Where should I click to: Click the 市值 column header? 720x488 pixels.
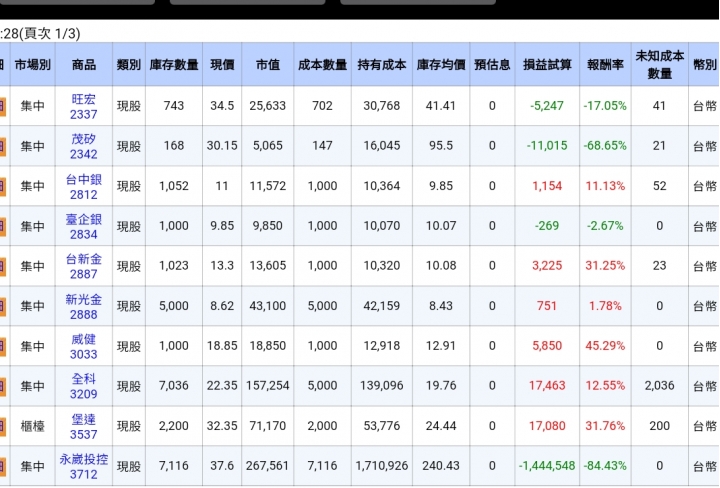coord(268,65)
